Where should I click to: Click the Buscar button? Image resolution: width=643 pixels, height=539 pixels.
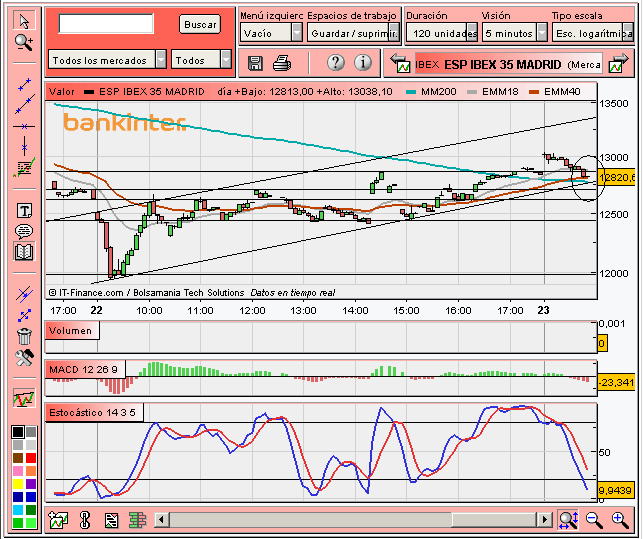[200, 24]
